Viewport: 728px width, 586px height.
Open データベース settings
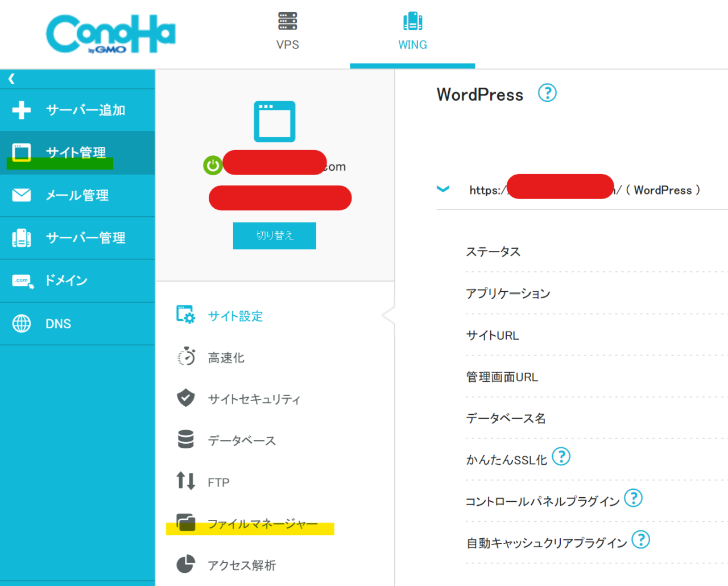(x=242, y=440)
